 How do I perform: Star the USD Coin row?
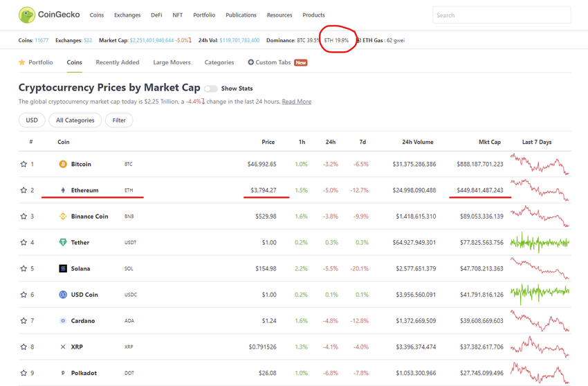click(x=24, y=295)
